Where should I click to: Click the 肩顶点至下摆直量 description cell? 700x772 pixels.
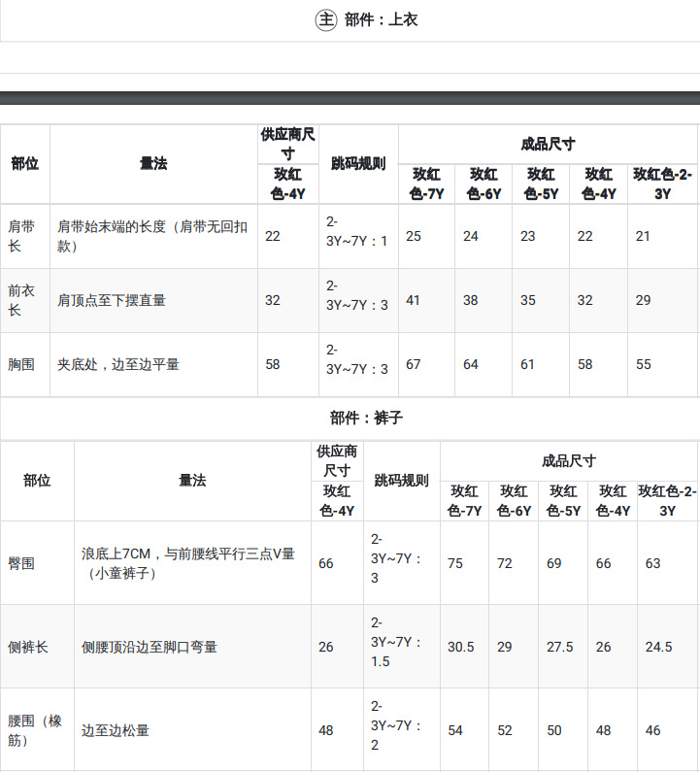(112, 300)
